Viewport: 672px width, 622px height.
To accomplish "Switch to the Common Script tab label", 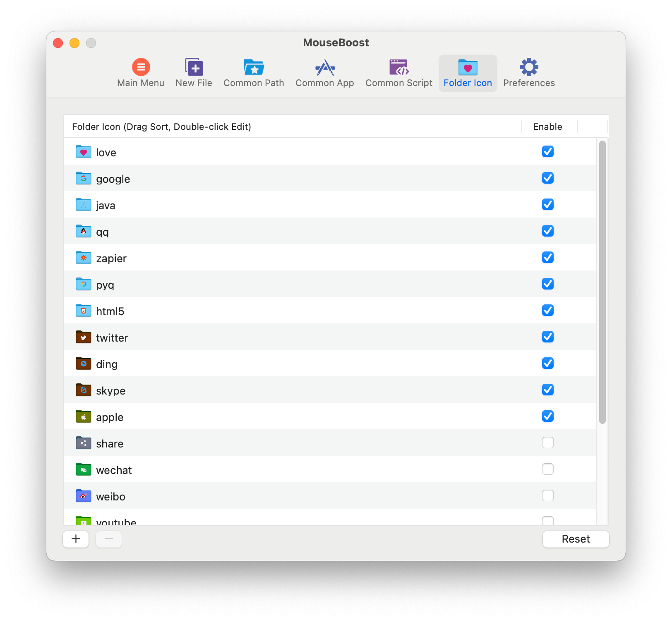I will pos(399,83).
